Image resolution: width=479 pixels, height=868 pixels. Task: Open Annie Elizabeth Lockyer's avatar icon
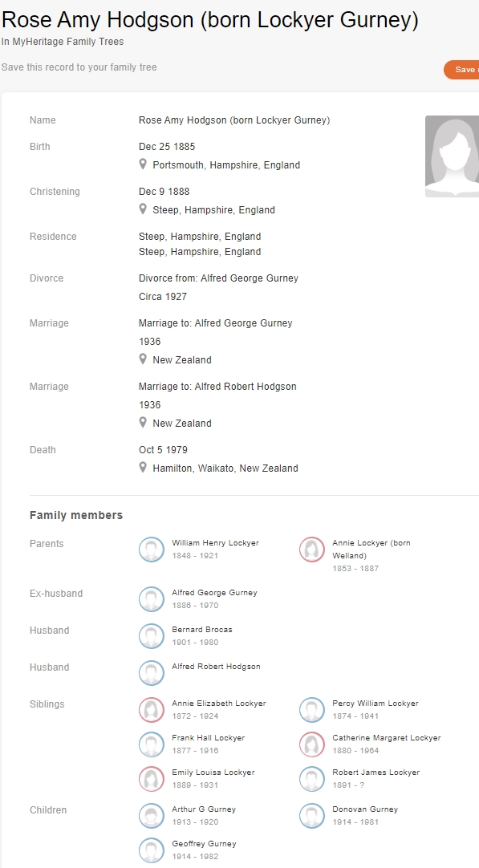click(151, 710)
